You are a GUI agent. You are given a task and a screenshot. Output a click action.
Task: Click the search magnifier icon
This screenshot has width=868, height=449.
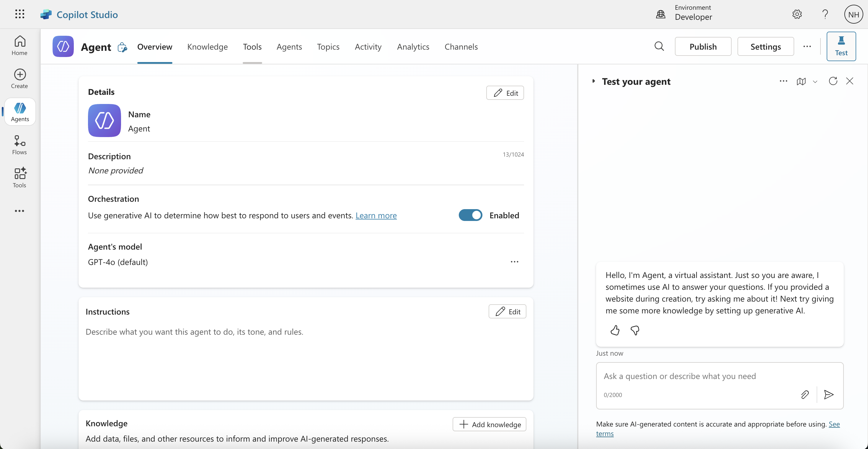click(x=659, y=46)
